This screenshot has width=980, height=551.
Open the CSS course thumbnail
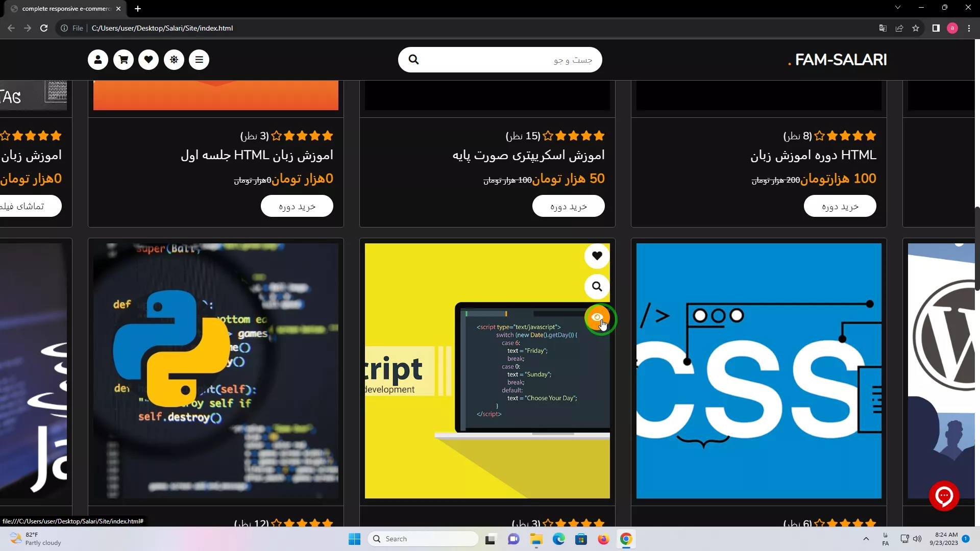(x=758, y=370)
